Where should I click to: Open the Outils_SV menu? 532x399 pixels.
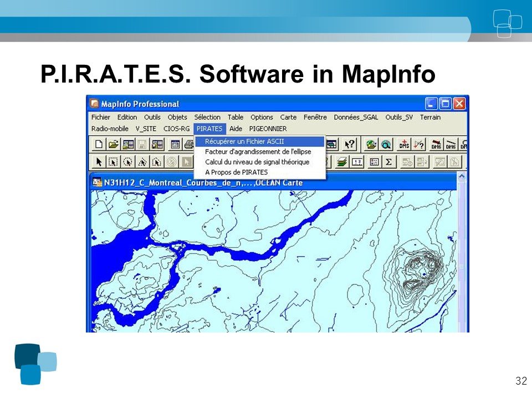[398, 117]
